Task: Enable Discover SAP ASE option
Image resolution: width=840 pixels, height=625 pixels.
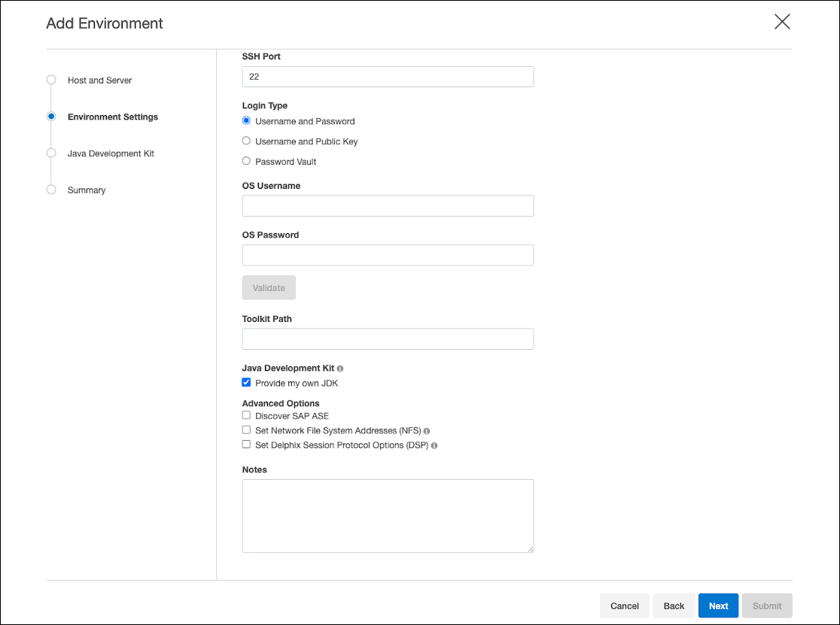Action: tap(246, 415)
